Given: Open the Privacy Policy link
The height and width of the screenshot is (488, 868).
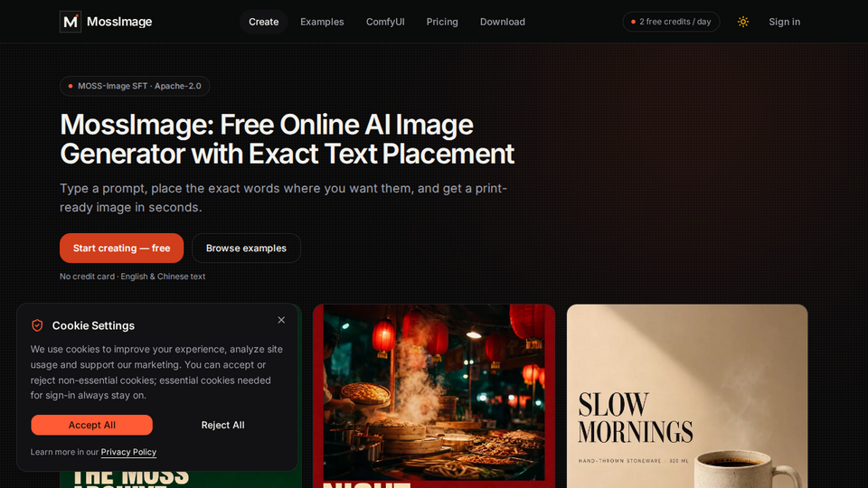Looking at the screenshot, I should 128,452.
